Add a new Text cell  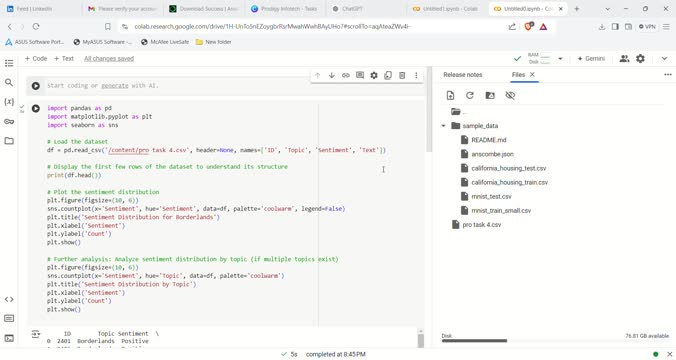pos(64,58)
